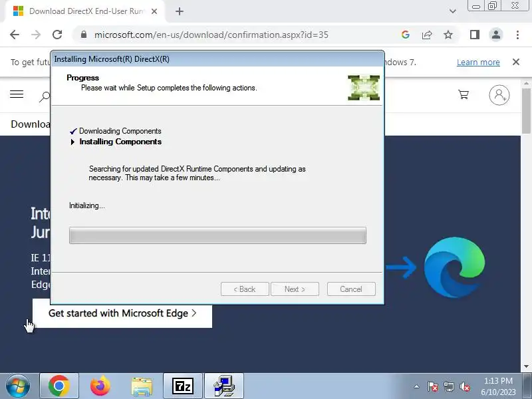Click the address bar URL

coord(211,35)
